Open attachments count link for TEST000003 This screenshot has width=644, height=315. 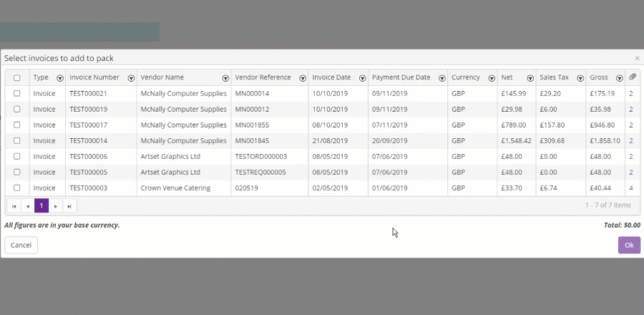coord(631,188)
